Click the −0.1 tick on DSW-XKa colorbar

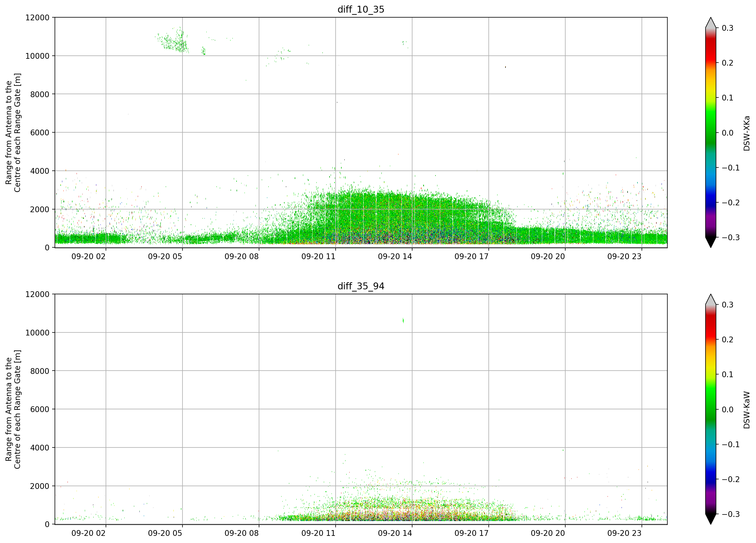(x=731, y=168)
